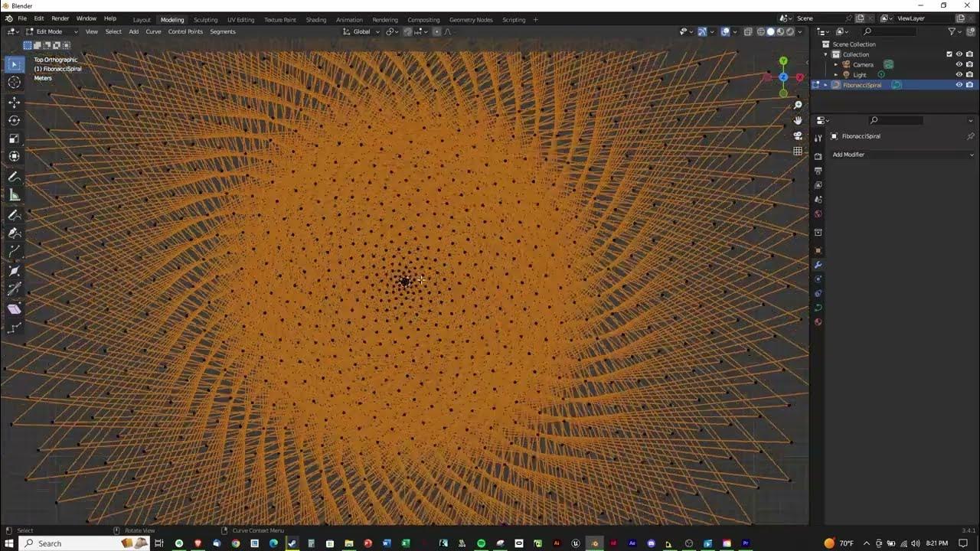Viewport: 980px width, 551px height.
Task: Hide Collection with its eye icon
Action: (959, 54)
